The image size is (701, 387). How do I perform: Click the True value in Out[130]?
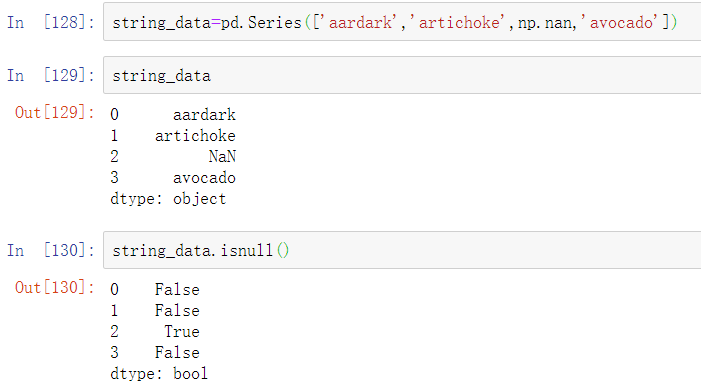pyautogui.click(x=182, y=332)
